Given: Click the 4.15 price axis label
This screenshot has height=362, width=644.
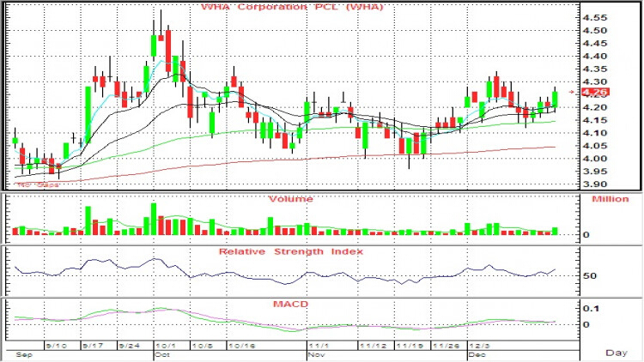Looking at the screenshot, I should pyautogui.click(x=594, y=120).
